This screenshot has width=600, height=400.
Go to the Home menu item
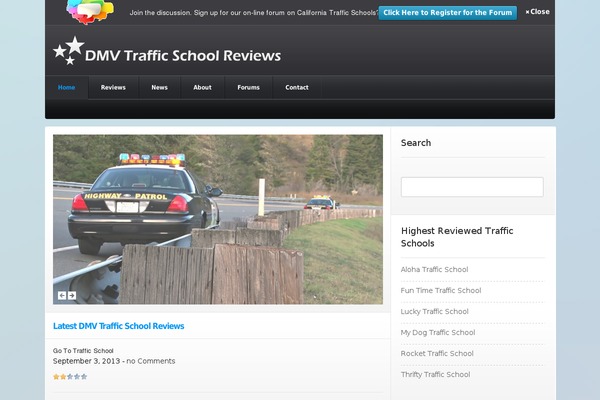[x=67, y=87]
